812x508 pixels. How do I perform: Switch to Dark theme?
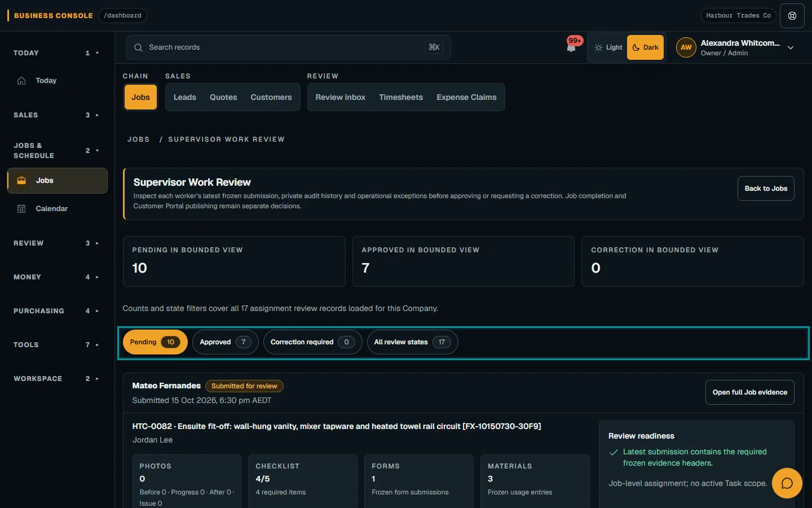(645, 47)
